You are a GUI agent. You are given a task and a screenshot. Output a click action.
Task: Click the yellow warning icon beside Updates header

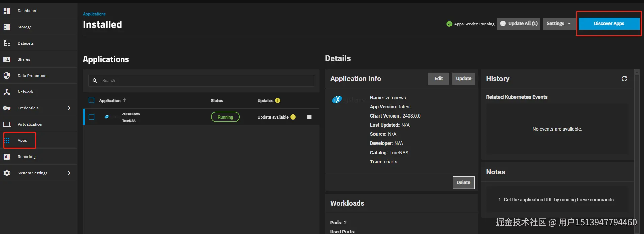coord(278,100)
